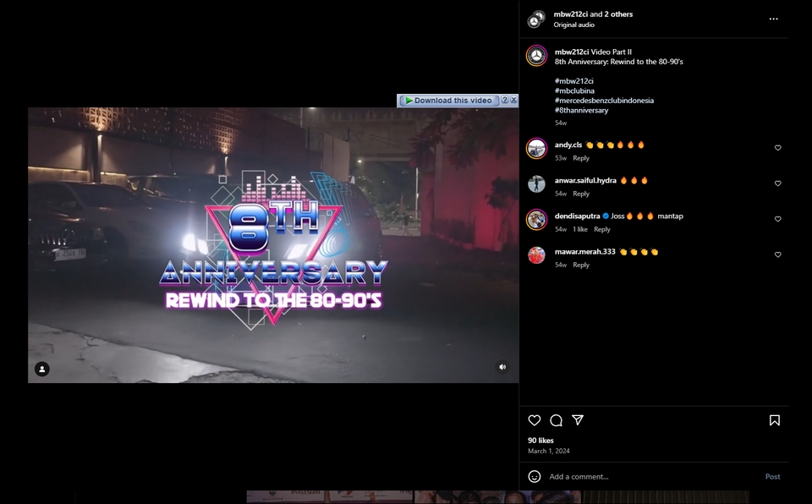Reply to anwar.saiful.hydra's comment
The width and height of the screenshot is (812, 504).
pos(581,193)
